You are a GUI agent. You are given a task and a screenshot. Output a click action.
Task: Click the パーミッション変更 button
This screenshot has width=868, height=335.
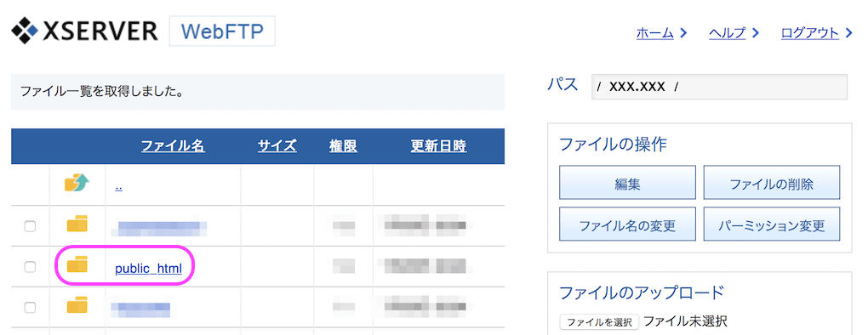[x=772, y=224]
